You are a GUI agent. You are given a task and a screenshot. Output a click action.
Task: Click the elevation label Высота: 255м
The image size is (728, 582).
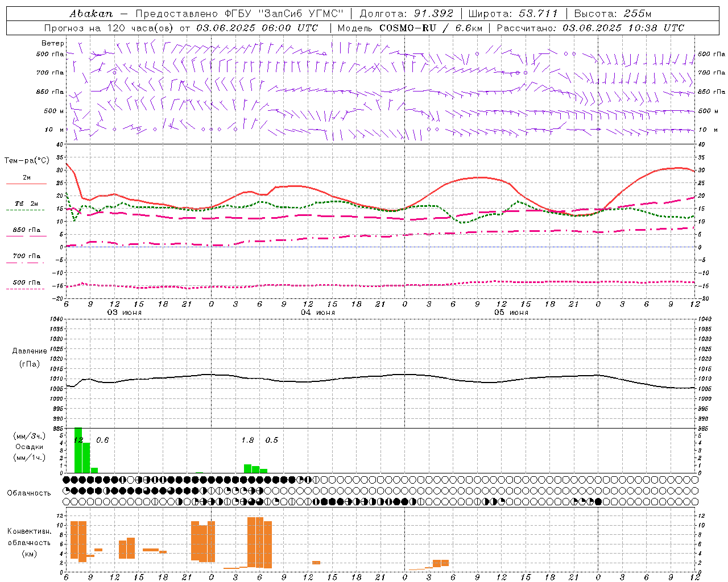coord(613,14)
